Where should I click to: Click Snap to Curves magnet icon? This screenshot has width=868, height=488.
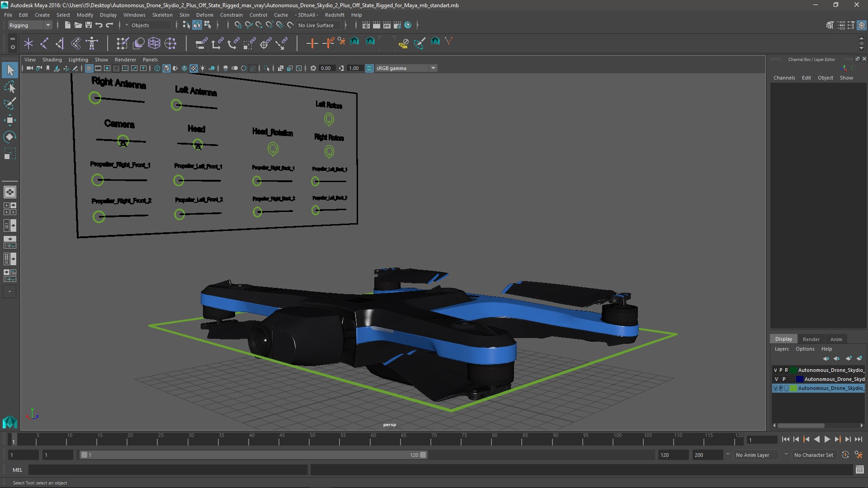(x=248, y=25)
